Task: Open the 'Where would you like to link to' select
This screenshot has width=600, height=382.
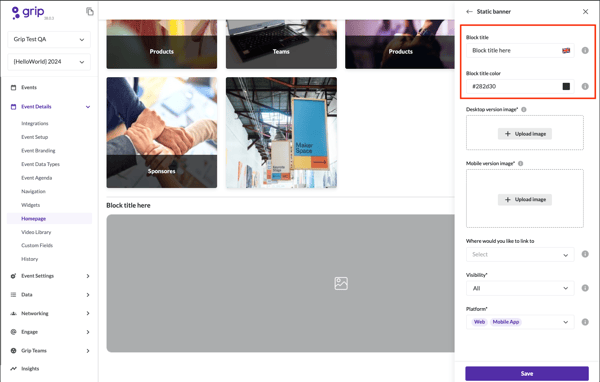Action: [x=520, y=255]
